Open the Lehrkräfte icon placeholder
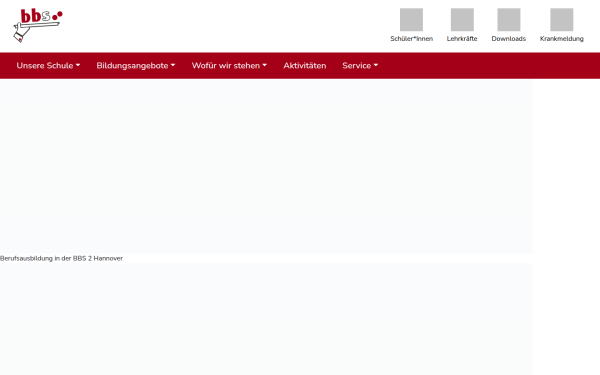This screenshot has height=375, width=600. (462, 20)
